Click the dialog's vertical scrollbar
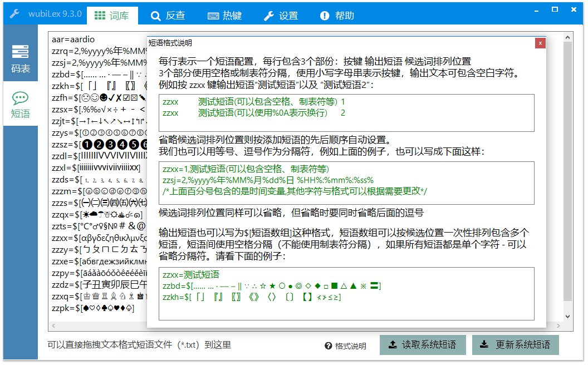The height and width of the screenshot is (365, 588). (x=569, y=167)
